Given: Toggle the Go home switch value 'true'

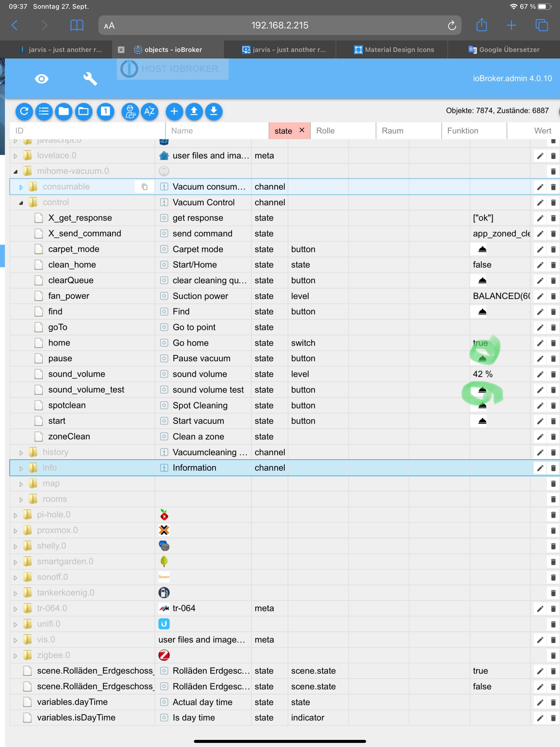Looking at the screenshot, I should point(480,343).
